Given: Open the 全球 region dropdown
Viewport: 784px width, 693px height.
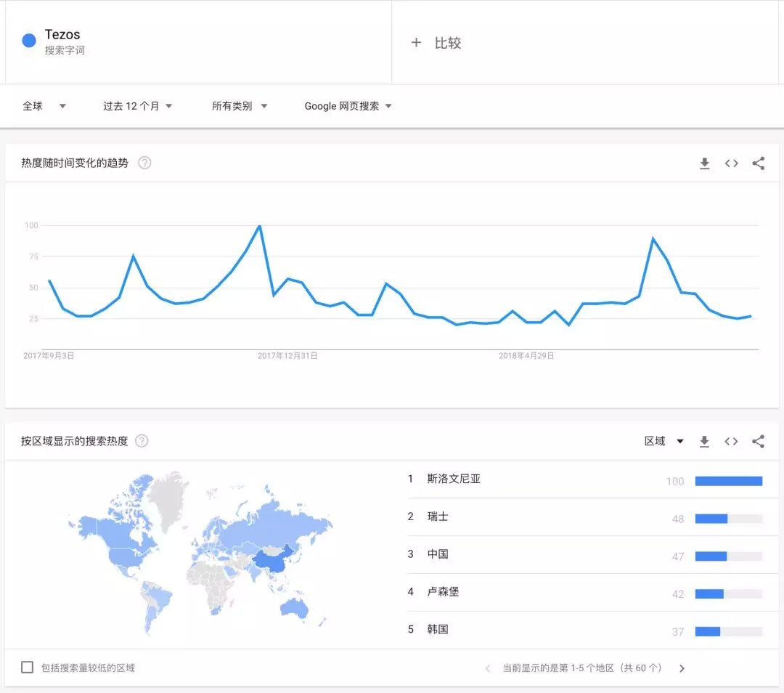Looking at the screenshot, I should (44, 106).
